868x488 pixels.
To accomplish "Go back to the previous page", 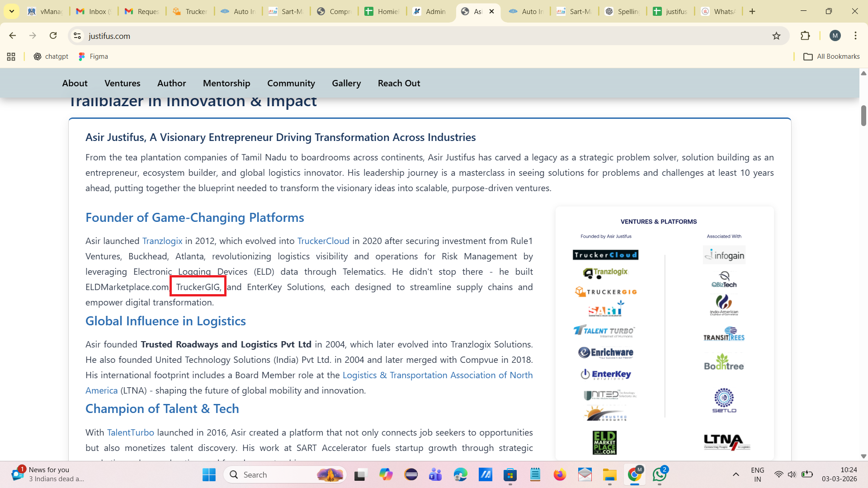I will pos(13,36).
